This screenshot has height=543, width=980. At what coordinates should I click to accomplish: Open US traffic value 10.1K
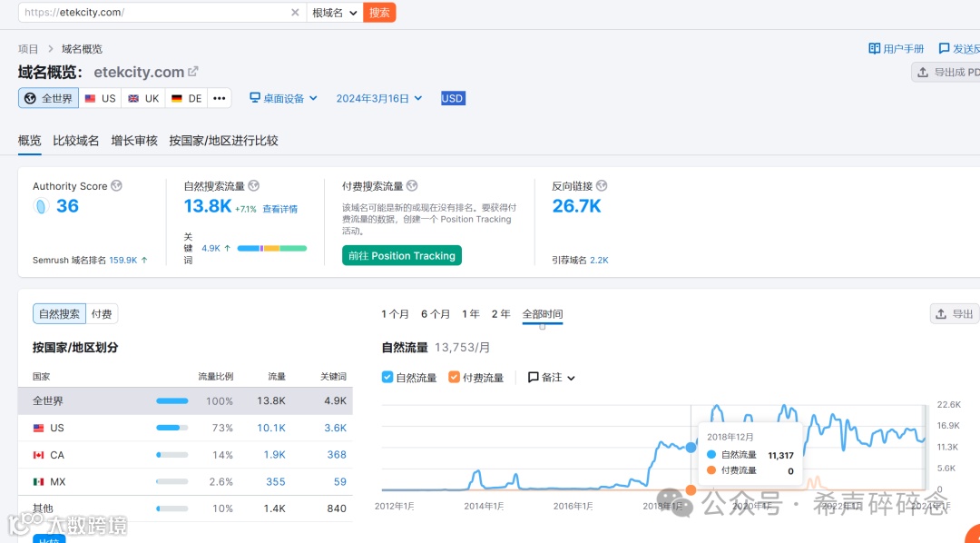pyautogui.click(x=271, y=428)
